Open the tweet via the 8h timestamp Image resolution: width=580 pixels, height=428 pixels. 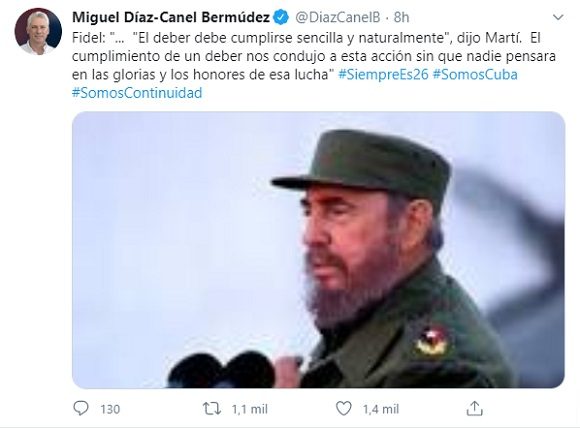point(401,17)
